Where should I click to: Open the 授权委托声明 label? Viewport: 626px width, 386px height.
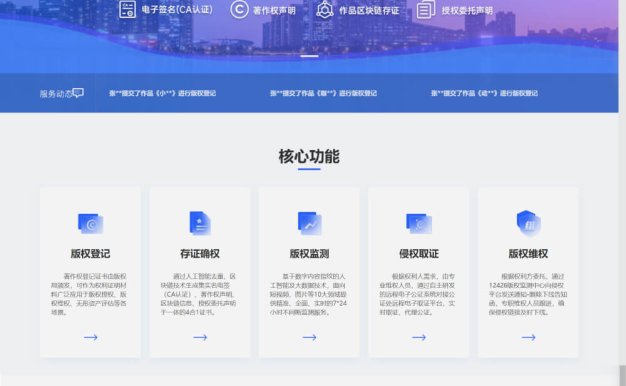pyautogui.click(x=467, y=10)
